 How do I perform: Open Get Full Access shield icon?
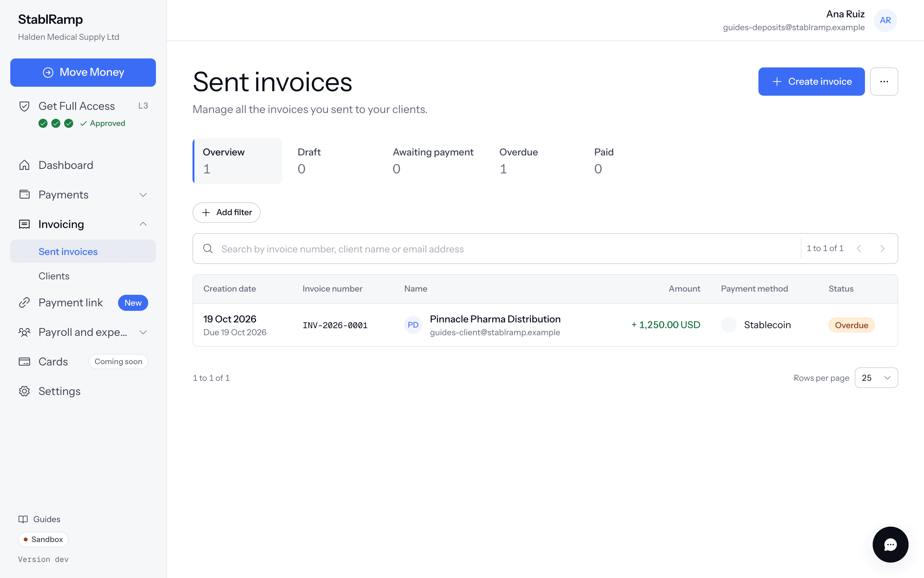pyautogui.click(x=24, y=106)
